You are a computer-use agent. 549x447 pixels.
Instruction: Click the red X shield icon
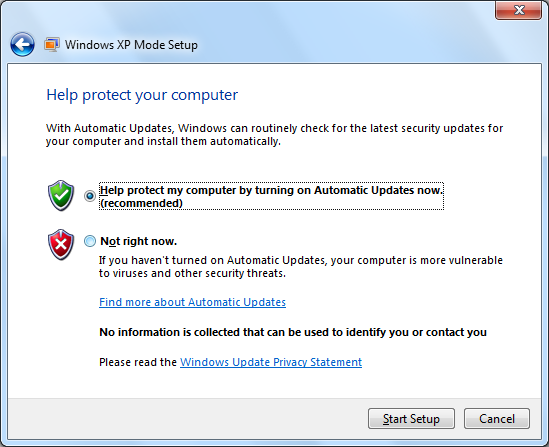[61, 245]
